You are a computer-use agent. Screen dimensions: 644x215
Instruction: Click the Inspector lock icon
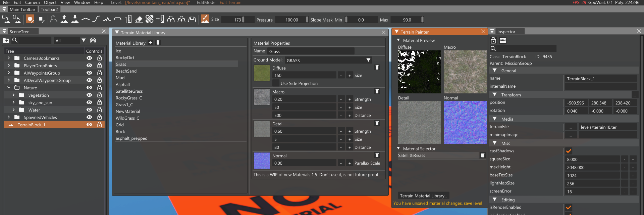tap(493, 40)
